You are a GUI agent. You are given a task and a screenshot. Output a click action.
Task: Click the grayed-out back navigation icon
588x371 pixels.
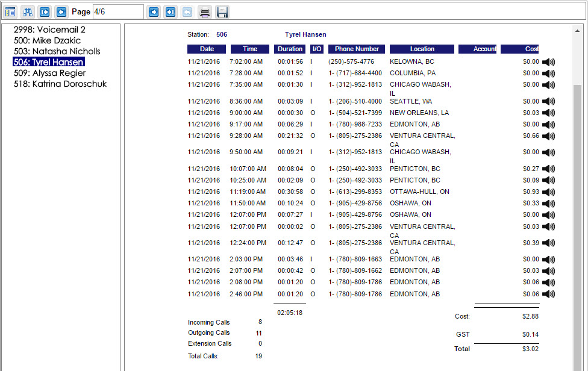point(187,12)
